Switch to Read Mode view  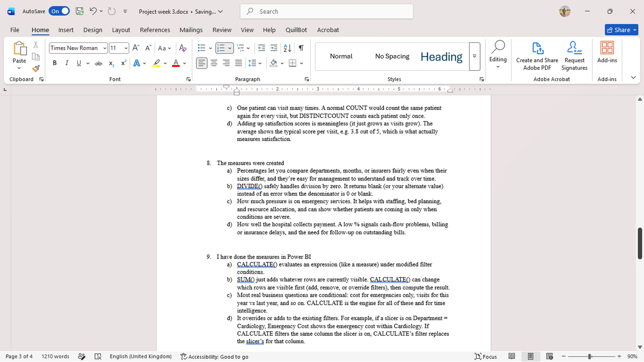(512, 356)
